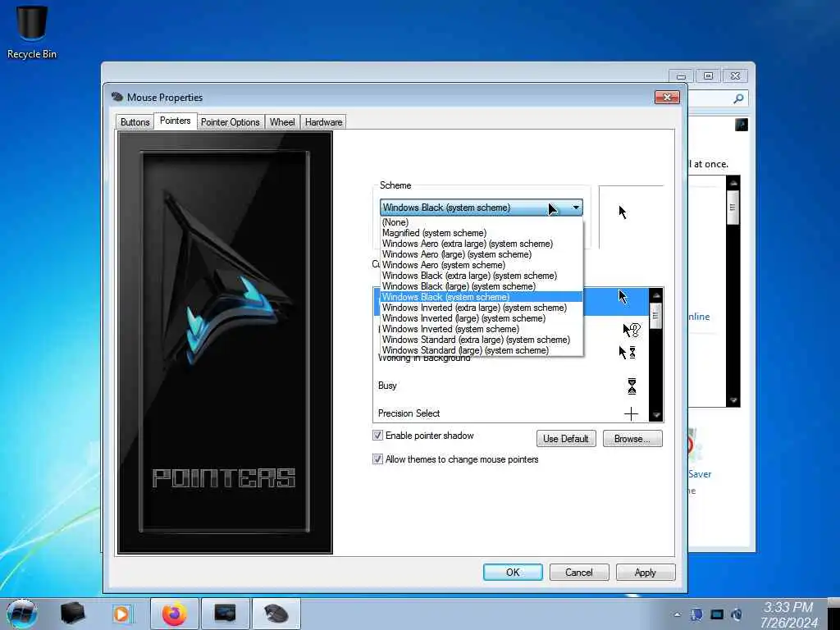Open the Wheel tab

coord(282,122)
